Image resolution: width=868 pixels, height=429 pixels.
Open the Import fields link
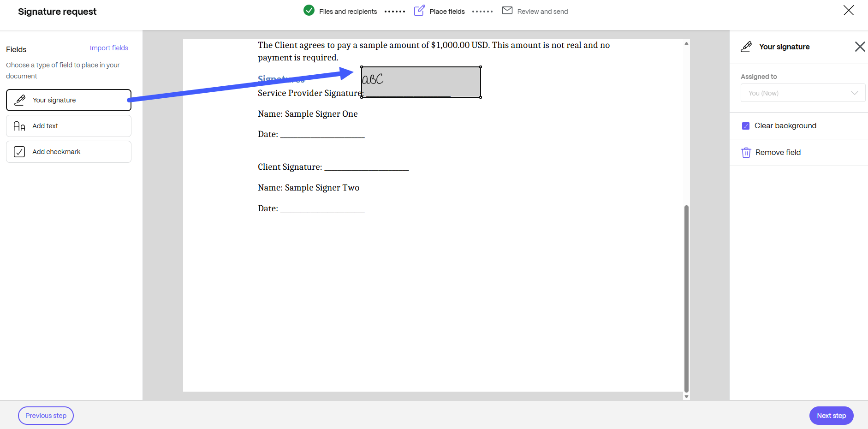click(x=109, y=48)
